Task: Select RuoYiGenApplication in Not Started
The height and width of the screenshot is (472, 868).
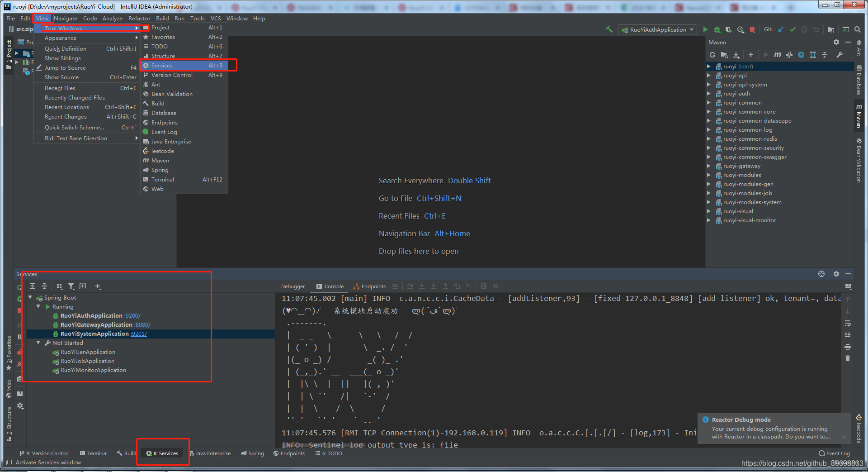Action: click(88, 352)
